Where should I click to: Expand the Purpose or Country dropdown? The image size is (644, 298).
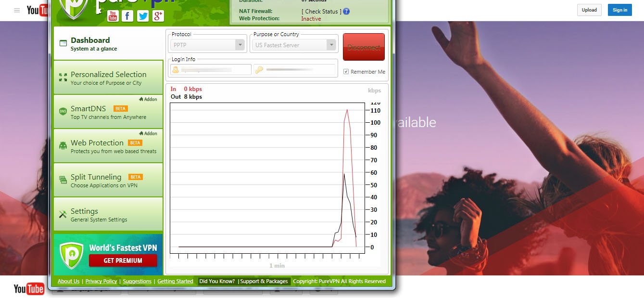[331, 45]
